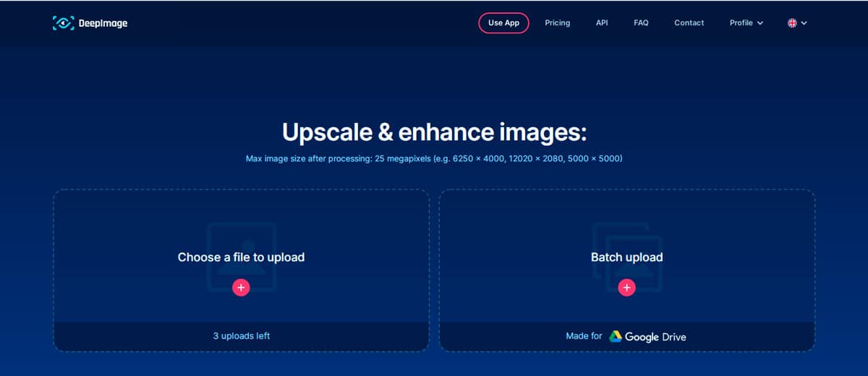Open the Contact page
The height and width of the screenshot is (376, 868).
(x=689, y=23)
